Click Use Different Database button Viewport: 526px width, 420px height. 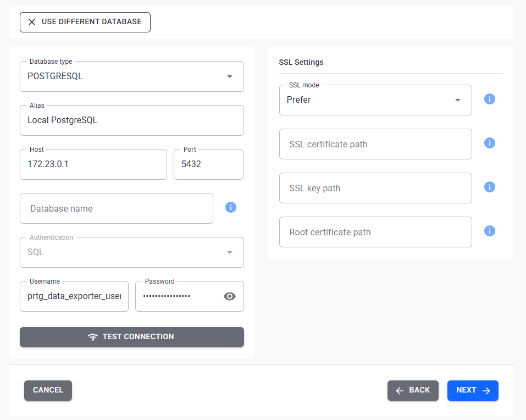pos(85,22)
